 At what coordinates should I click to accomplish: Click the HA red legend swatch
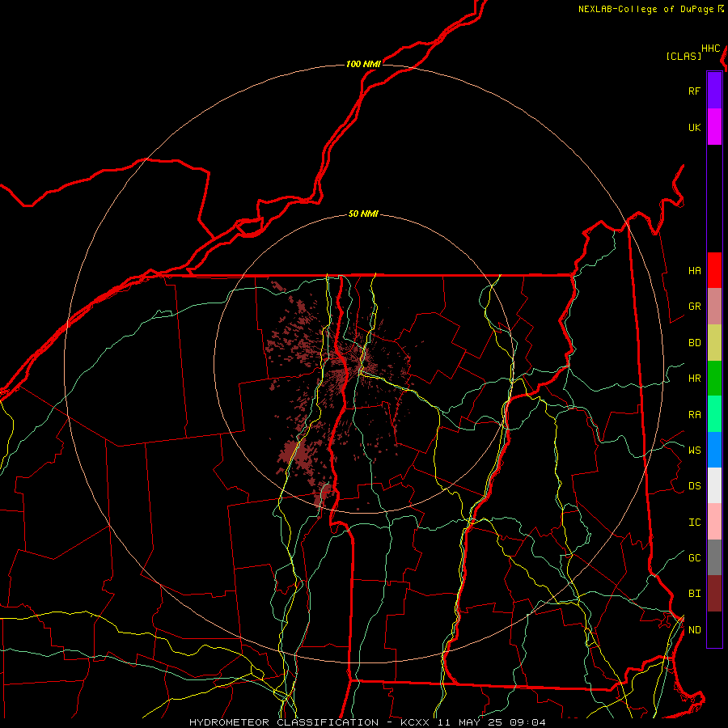point(714,270)
